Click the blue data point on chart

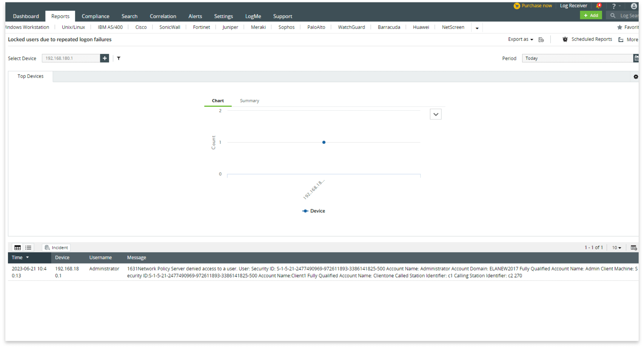coord(324,142)
